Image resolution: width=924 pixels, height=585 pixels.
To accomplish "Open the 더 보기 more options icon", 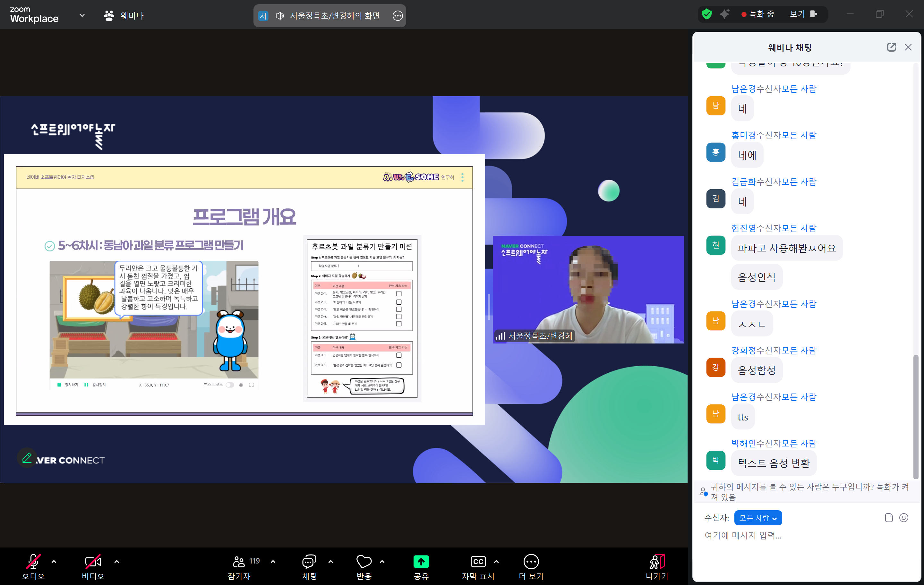I will 531,562.
